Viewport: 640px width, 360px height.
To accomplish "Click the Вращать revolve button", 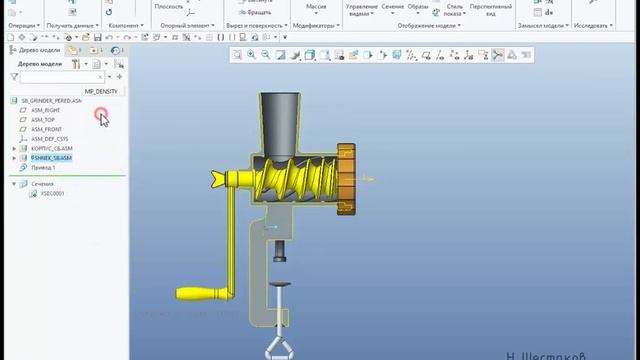I will 255,13.
